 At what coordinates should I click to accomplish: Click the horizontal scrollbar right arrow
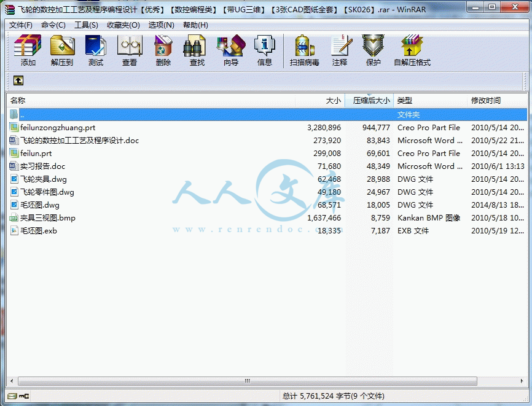click(522, 381)
